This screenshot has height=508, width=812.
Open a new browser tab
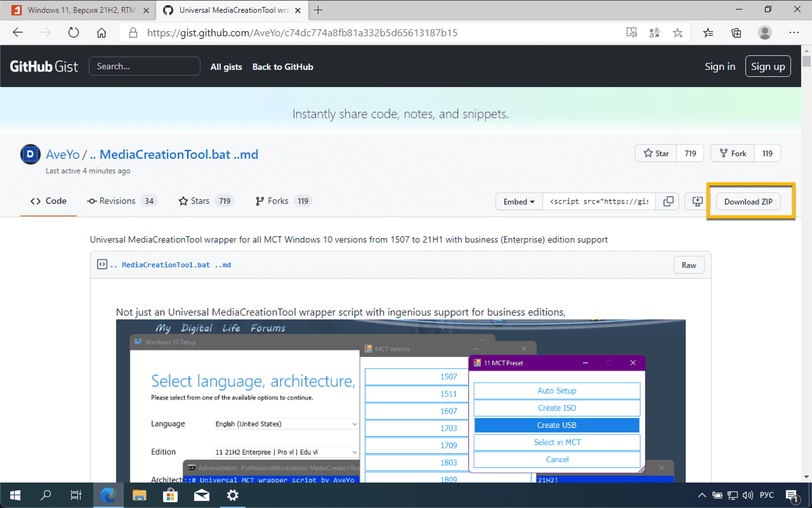319,10
